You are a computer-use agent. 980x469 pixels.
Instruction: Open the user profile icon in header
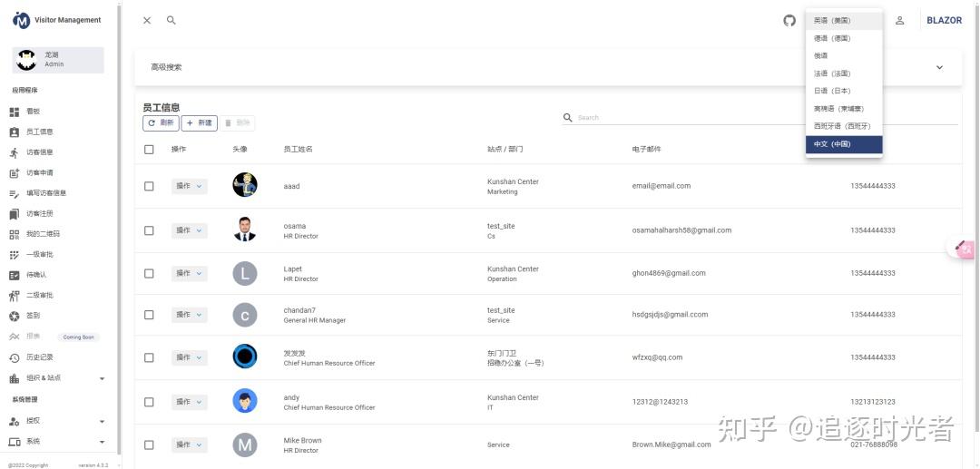(900, 21)
